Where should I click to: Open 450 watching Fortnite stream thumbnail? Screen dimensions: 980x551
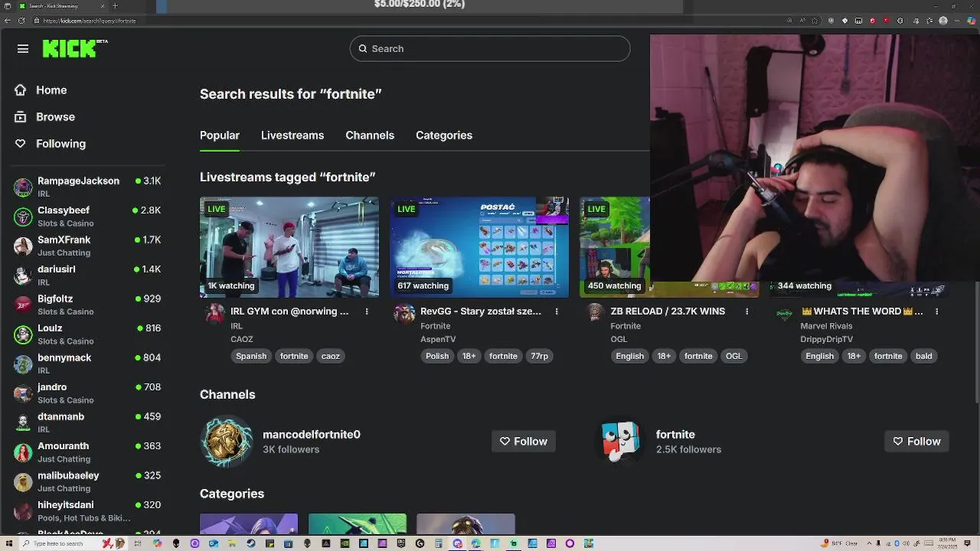point(615,247)
